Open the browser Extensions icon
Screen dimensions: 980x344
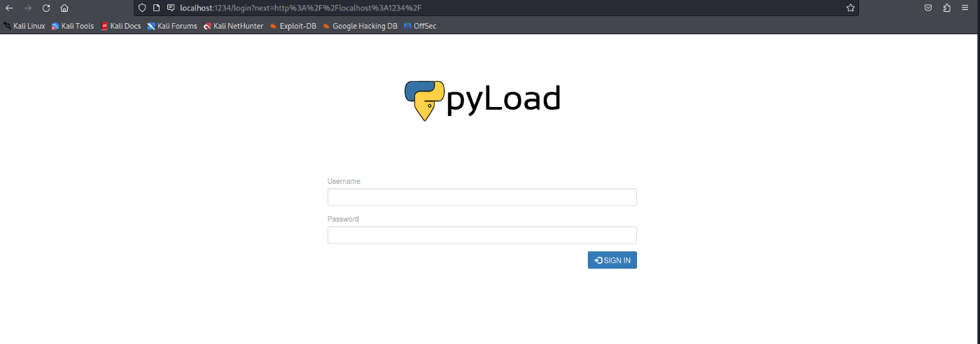tap(947, 8)
